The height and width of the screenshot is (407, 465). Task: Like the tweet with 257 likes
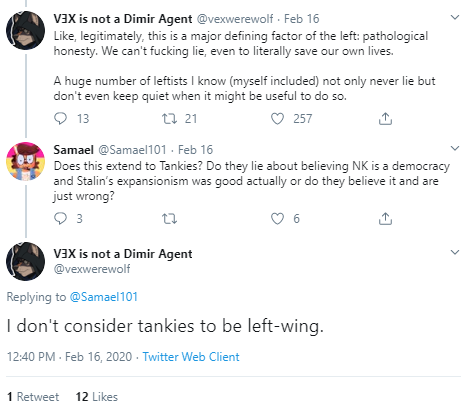click(x=277, y=119)
